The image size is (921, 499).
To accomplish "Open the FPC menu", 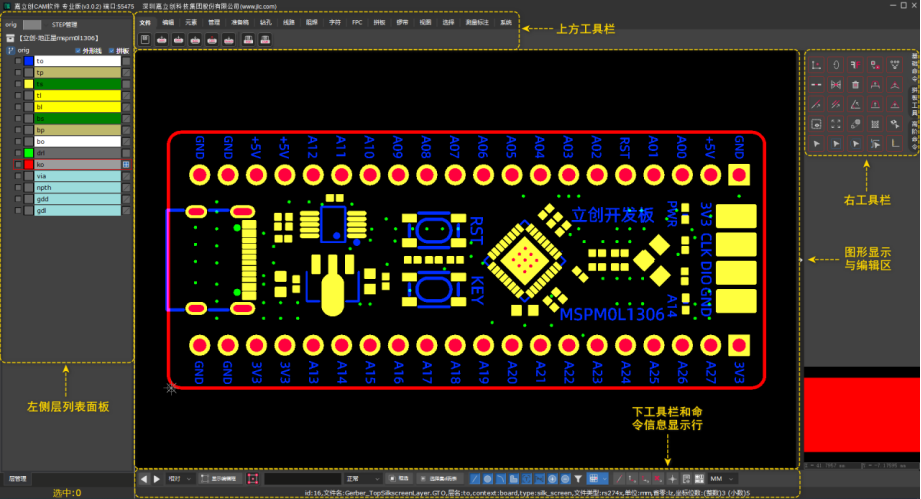I will coord(357,22).
